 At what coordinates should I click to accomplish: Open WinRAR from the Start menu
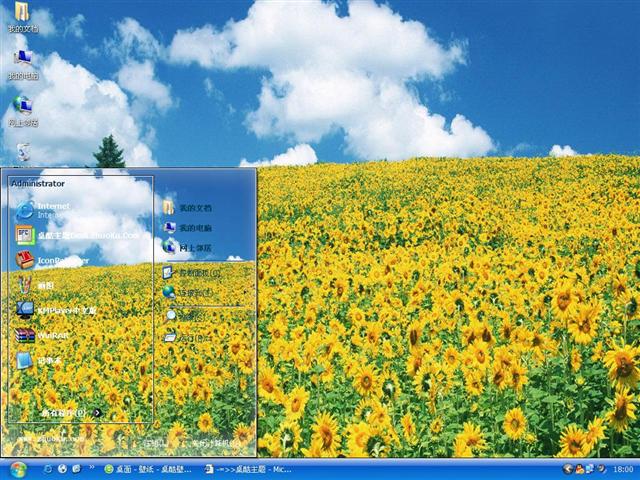coord(41,336)
